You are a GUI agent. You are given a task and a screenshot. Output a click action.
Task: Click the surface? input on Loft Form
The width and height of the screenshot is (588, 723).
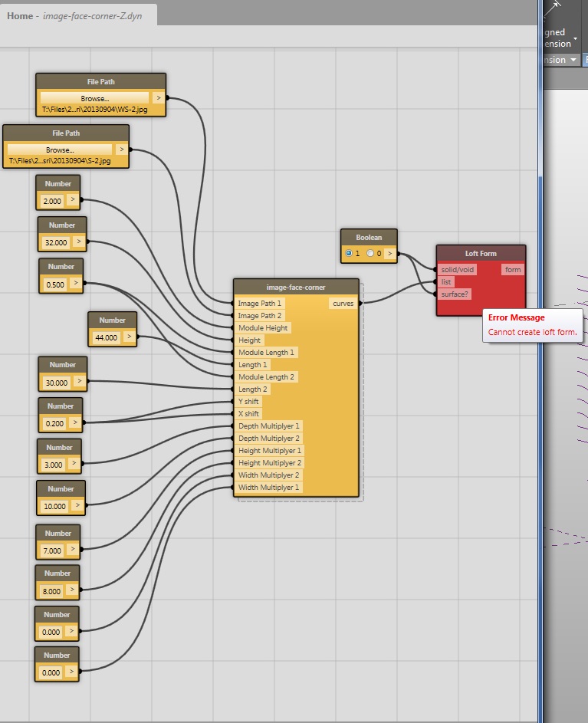[x=455, y=294]
